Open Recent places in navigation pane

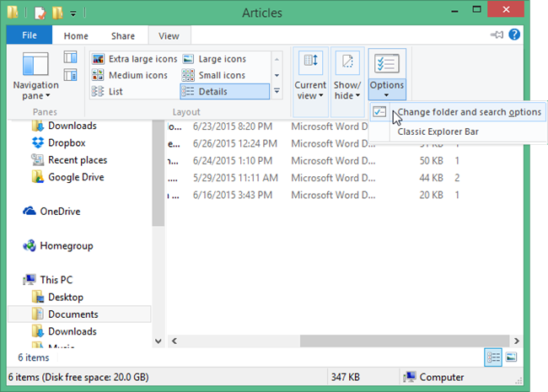(78, 160)
